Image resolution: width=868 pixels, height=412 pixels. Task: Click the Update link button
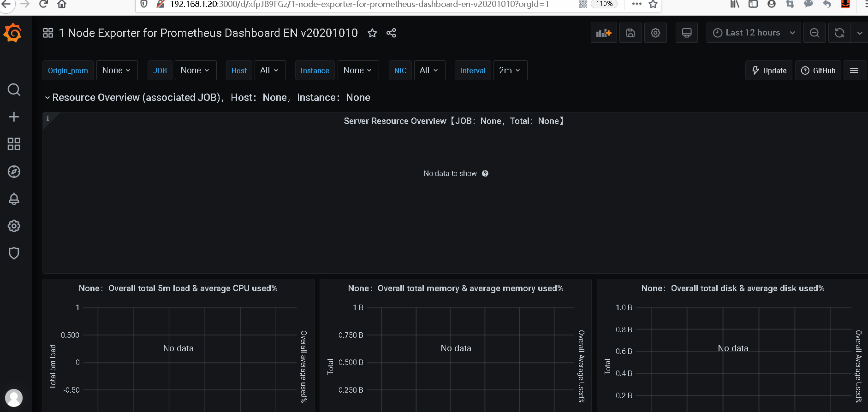pos(769,70)
